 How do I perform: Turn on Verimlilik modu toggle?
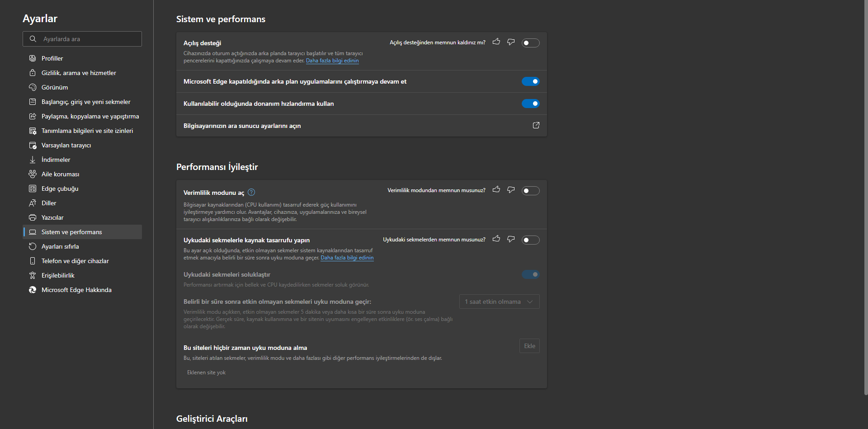click(530, 191)
